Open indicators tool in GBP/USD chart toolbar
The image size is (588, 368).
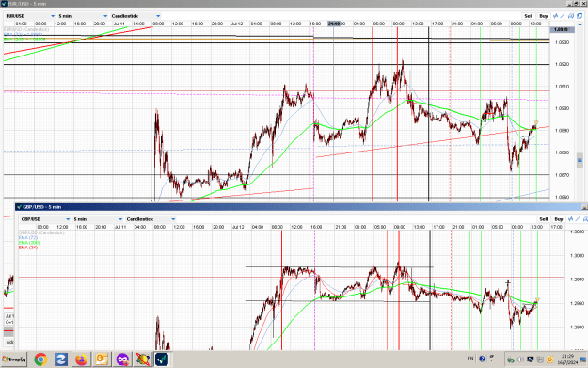click(x=571, y=219)
